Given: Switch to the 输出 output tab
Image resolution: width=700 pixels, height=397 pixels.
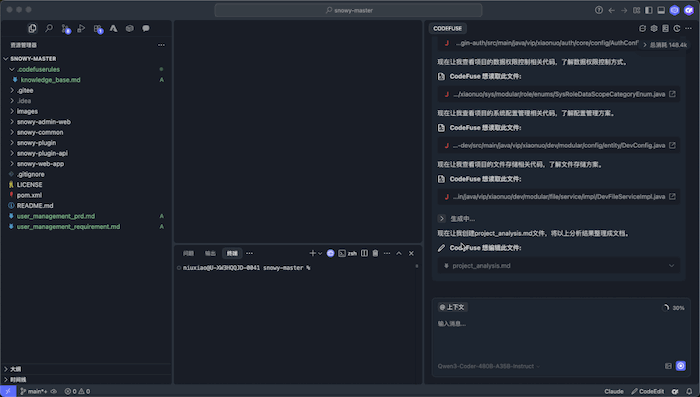Looking at the screenshot, I should pyautogui.click(x=210, y=253).
